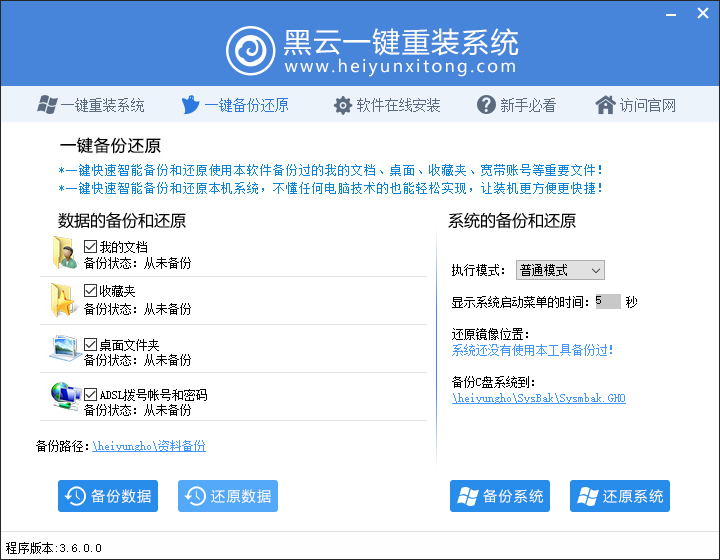
Task: Click the 还原系统 button label
Action: (633, 496)
